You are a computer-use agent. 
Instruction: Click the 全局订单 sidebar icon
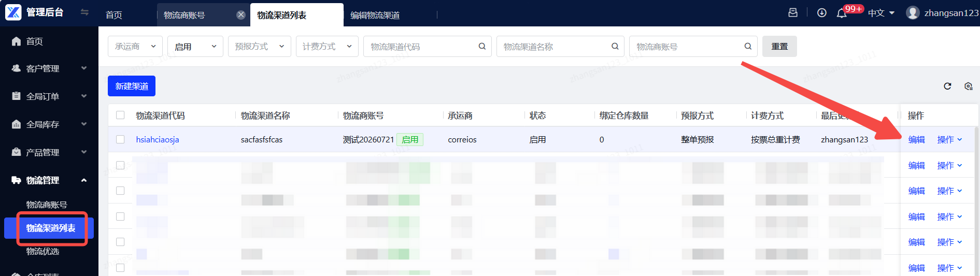click(16, 96)
